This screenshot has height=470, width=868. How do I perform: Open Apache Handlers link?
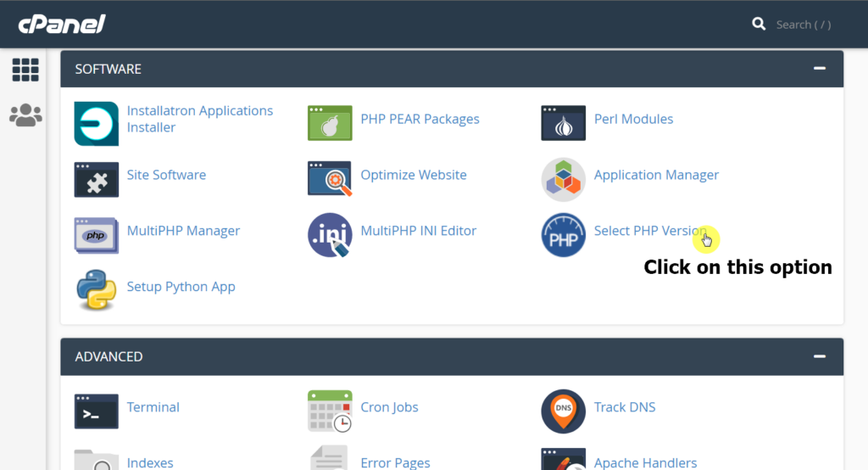coord(645,463)
